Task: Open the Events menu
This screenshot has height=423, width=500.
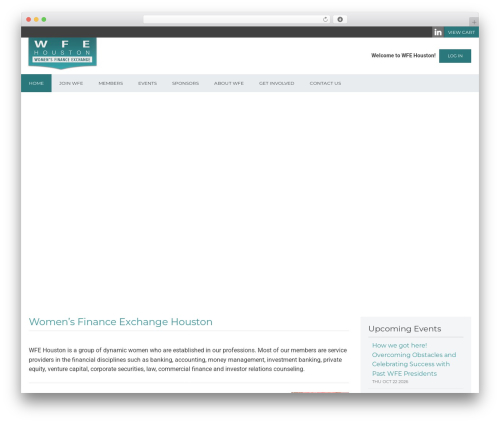Action: click(147, 83)
